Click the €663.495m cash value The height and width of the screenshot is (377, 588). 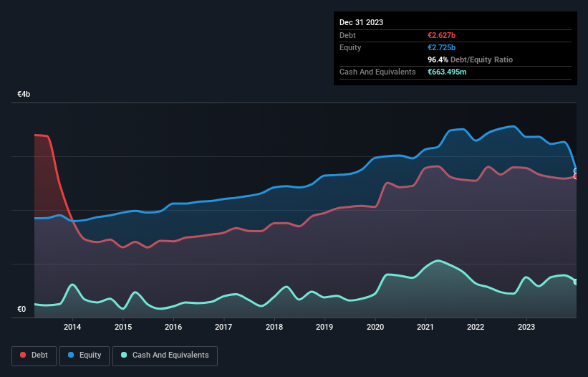[x=447, y=72]
